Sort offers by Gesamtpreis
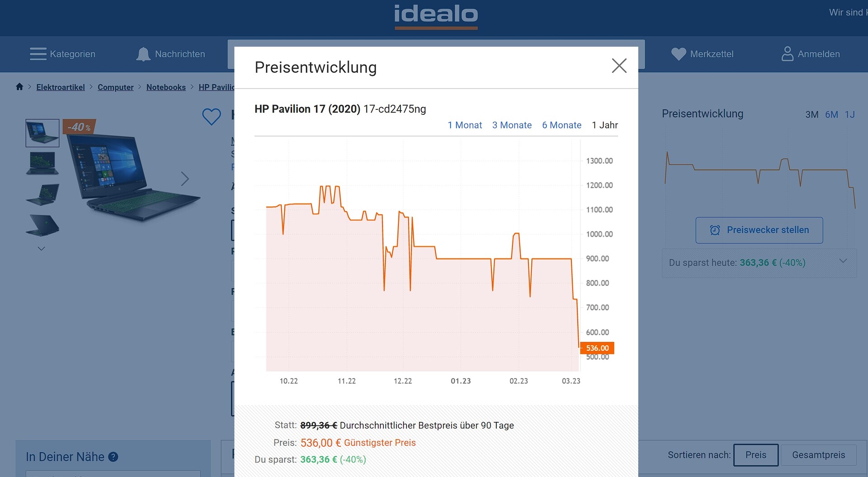The width and height of the screenshot is (868, 477). coord(818,455)
